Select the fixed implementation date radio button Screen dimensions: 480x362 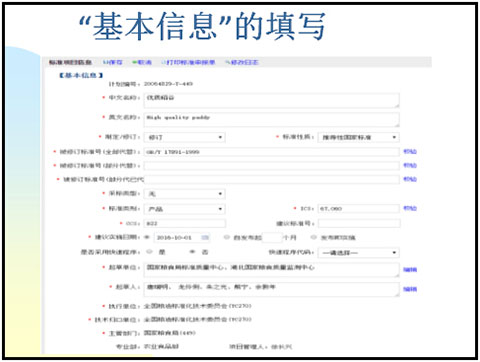tap(147, 237)
